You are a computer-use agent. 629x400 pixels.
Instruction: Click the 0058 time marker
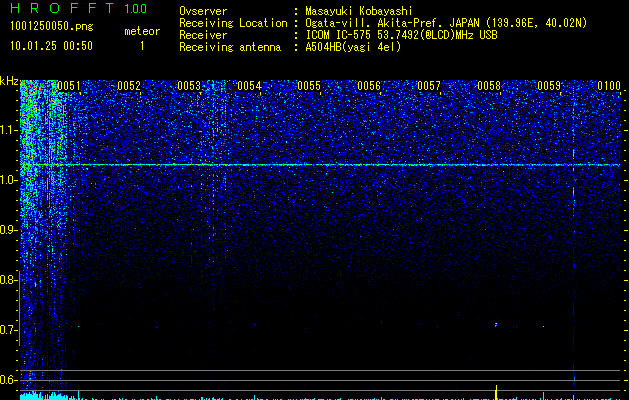(x=489, y=86)
